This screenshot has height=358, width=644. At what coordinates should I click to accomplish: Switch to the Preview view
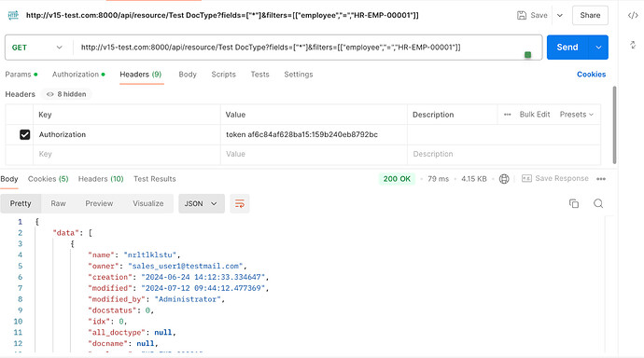[x=99, y=203]
